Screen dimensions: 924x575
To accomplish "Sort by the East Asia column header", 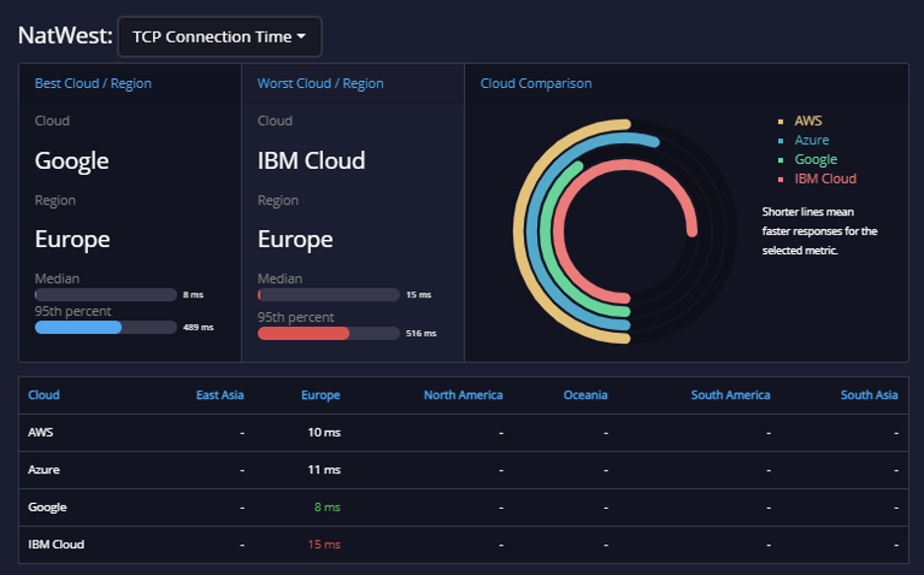I will [220, 395].
